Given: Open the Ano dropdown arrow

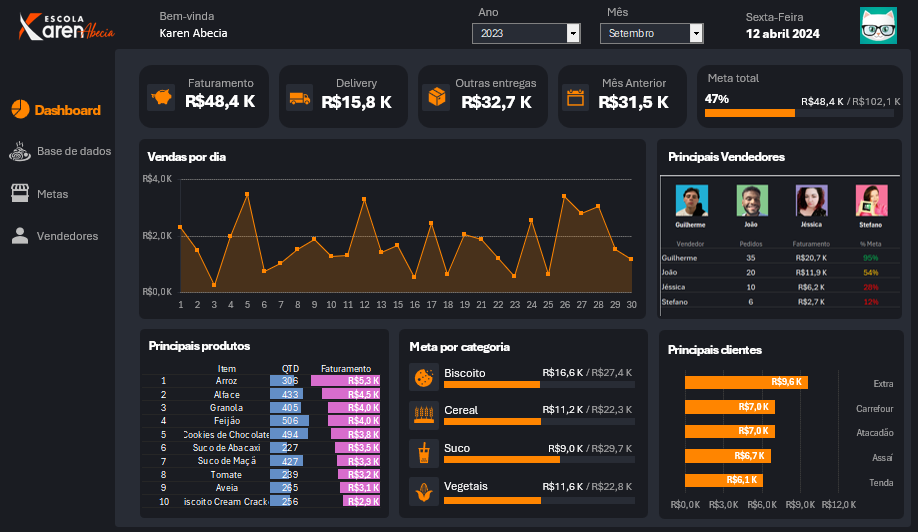Looking at the screenshot, I should click(x=573, y=34).
